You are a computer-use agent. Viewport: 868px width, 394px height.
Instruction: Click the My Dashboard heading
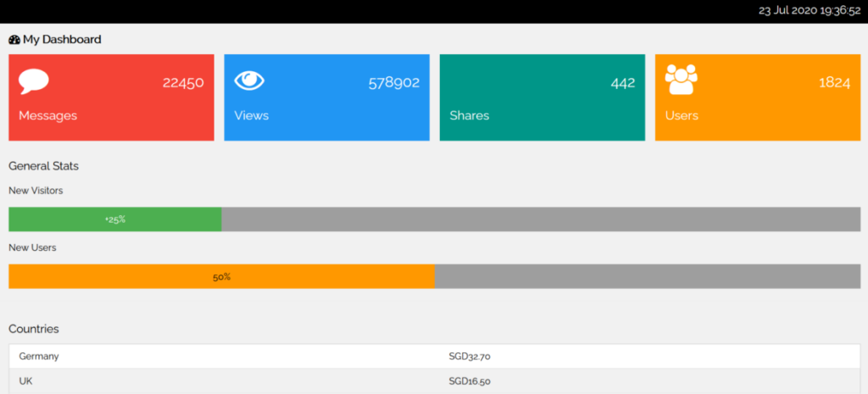(62, 40)
